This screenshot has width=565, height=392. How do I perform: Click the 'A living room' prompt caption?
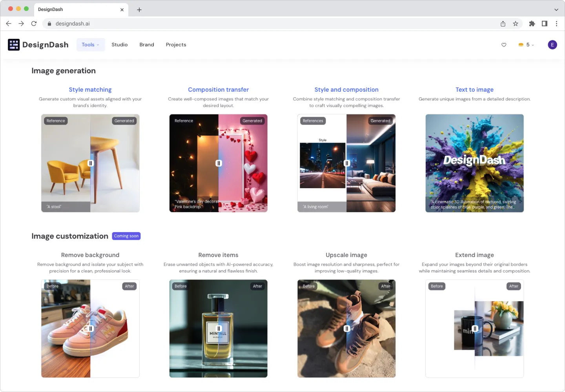315,207
